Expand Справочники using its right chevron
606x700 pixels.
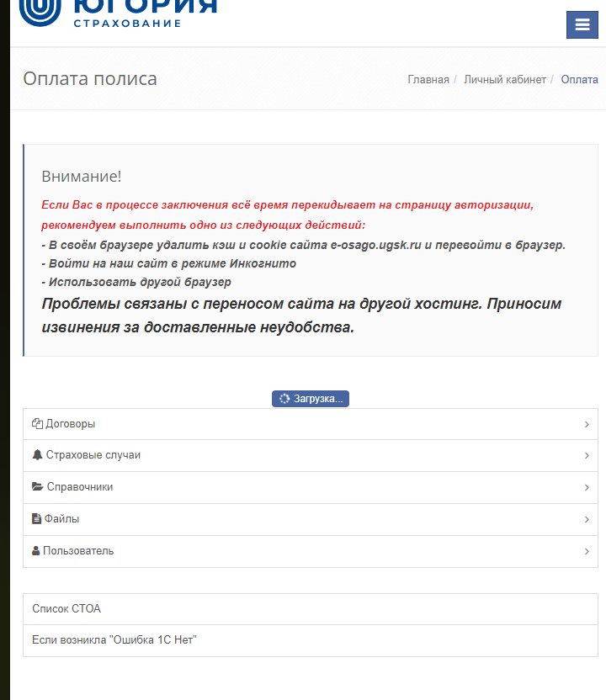click(x=586, y=488)
